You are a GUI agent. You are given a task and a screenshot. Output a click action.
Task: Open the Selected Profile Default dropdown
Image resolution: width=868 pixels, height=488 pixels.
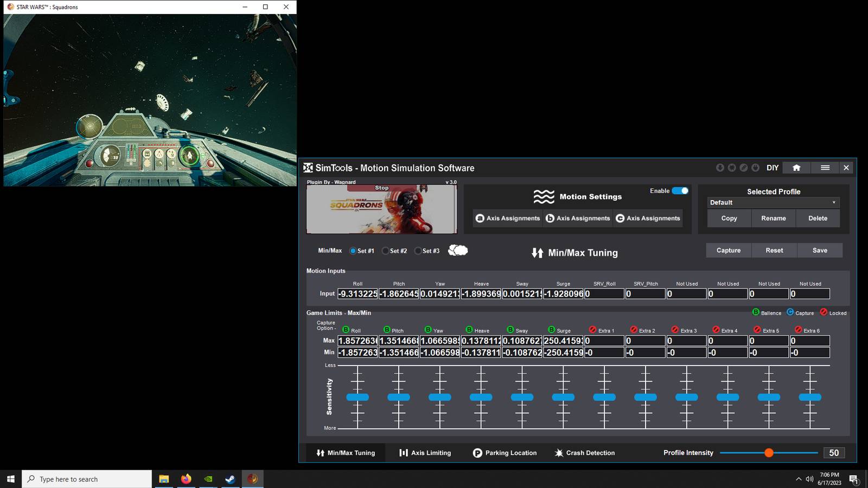coord(774,202)
